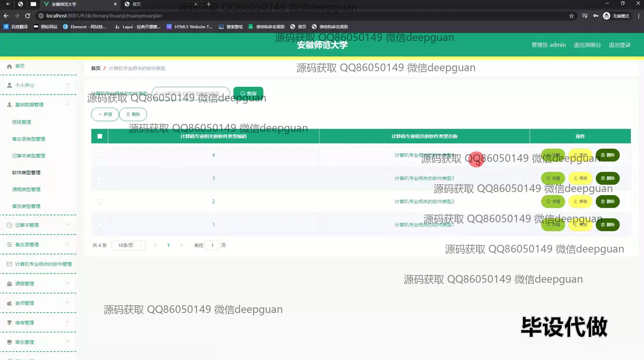Expand the 课程管理 sidebar menu
Screen dimensions: 644x360
pyautogui.click(x=39, y=284)
